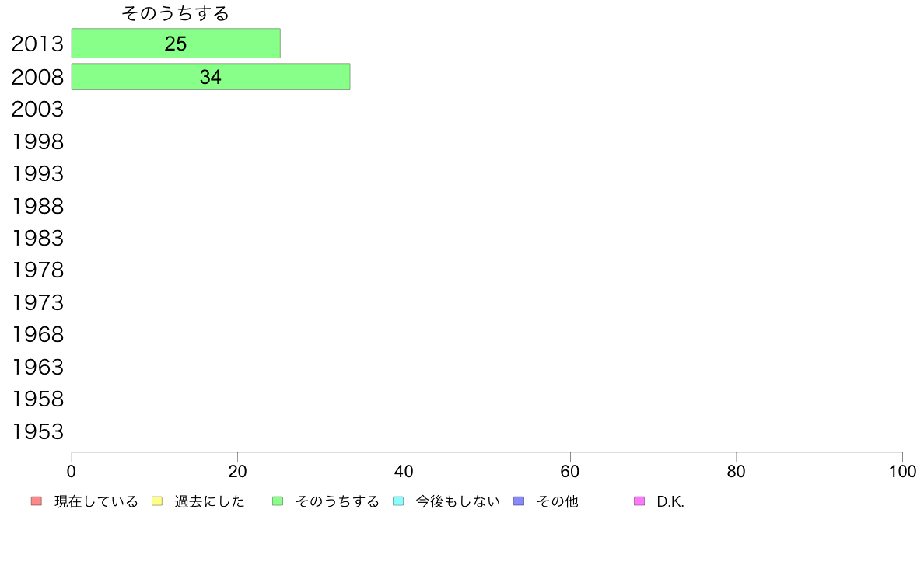Click the 現在している legend text
This screenshot has width=924, height=572.
click(96, 501)
